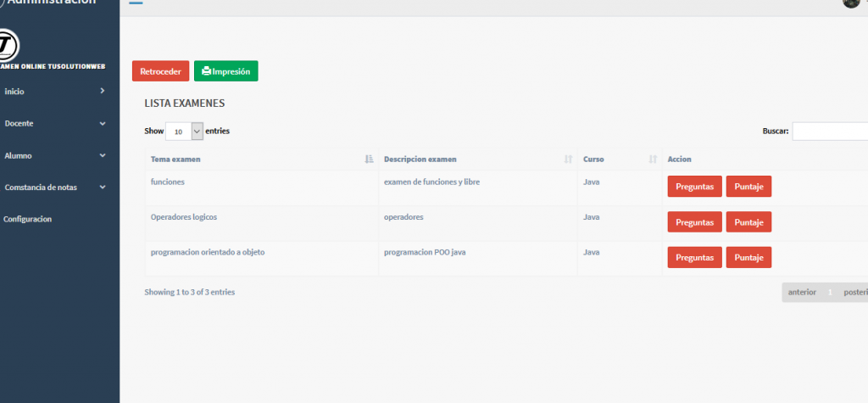The width and height of the screenshot is (868, 403).
Task: Sort by Curso column icon
Action: click(653, 160)
